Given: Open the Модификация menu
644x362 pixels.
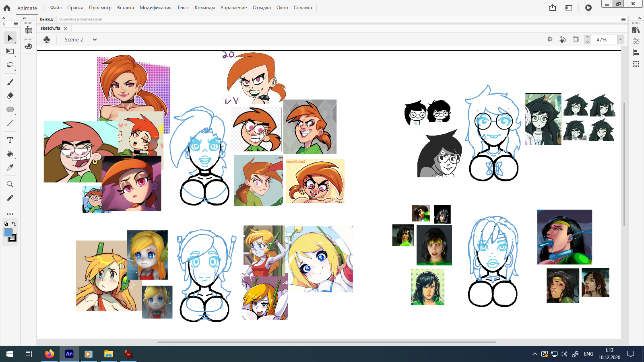Looking at the screenshot, I should (x=155, y=8).
